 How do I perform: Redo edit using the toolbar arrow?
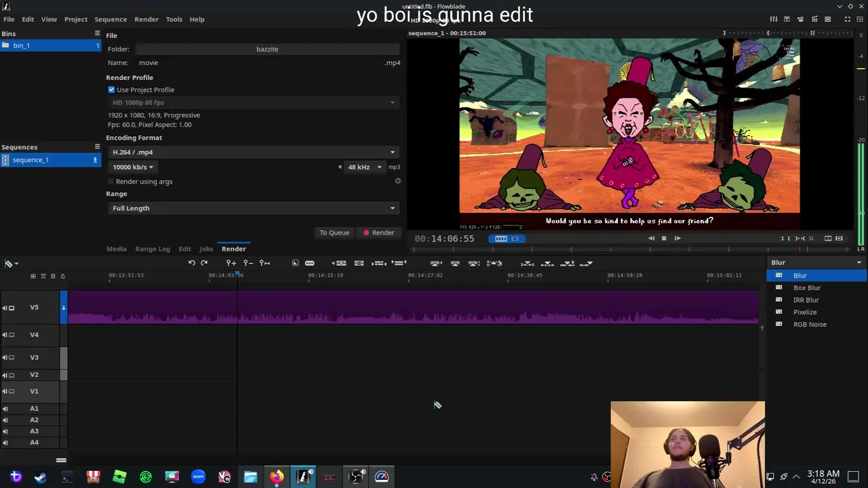click(x=204, y=263)
